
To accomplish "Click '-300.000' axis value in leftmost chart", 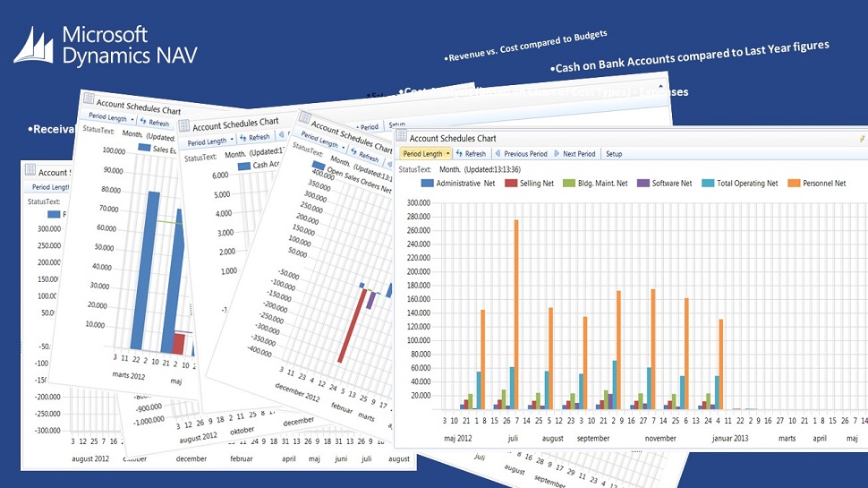I will (49, 431).
